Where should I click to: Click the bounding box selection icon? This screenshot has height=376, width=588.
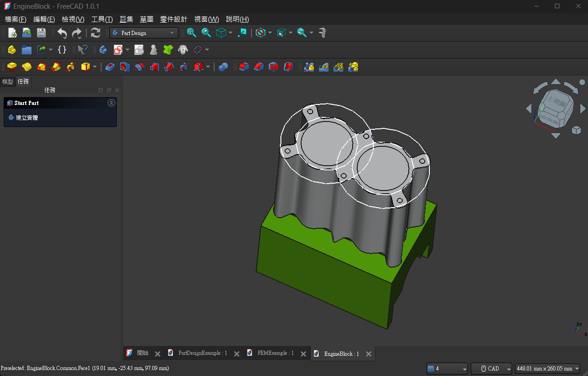click(281, 33)
